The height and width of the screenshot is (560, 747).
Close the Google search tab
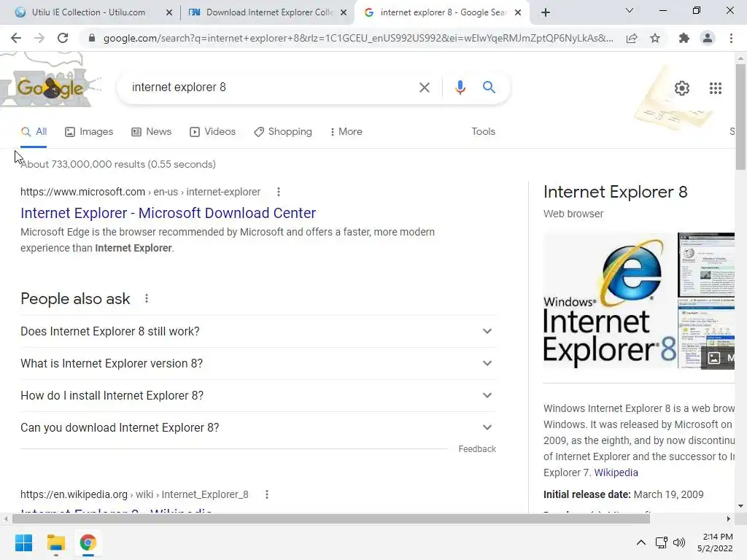click(x=518, y=12)
